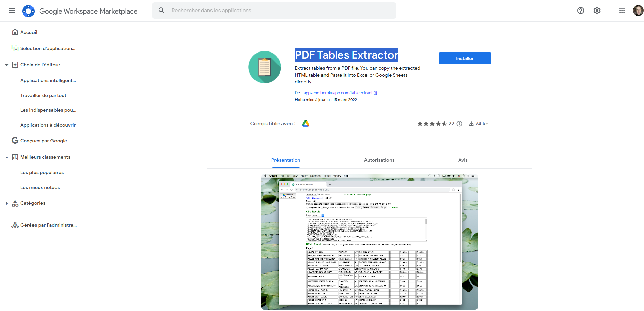This screenshot has height=311, width=644.
Task: Click the Choix de l'éditeur icon
Action: pos(15,65)
